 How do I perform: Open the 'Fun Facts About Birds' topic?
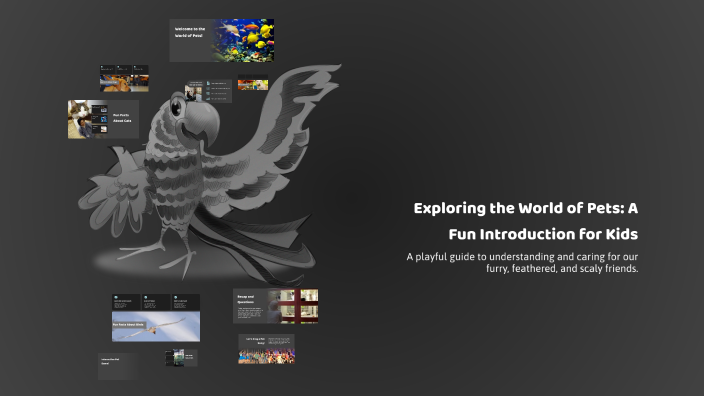[x=156, y=318]
